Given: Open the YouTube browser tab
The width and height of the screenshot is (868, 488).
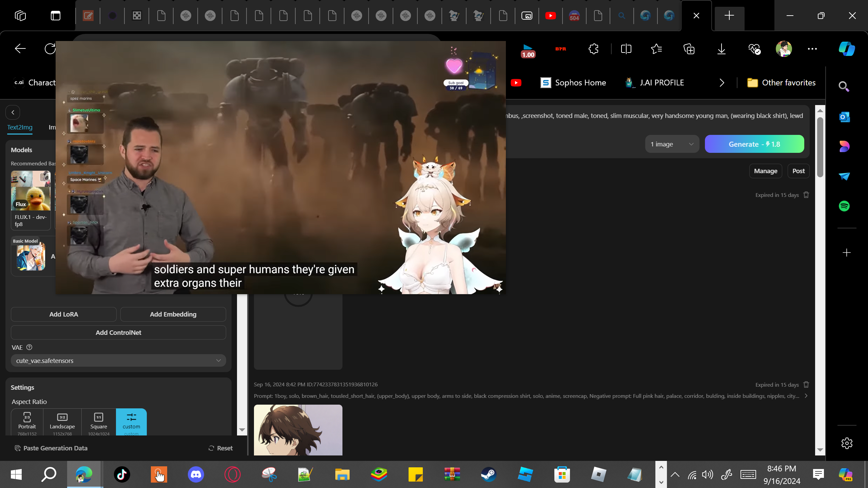Looking at the screenshot, I should 550,16.
